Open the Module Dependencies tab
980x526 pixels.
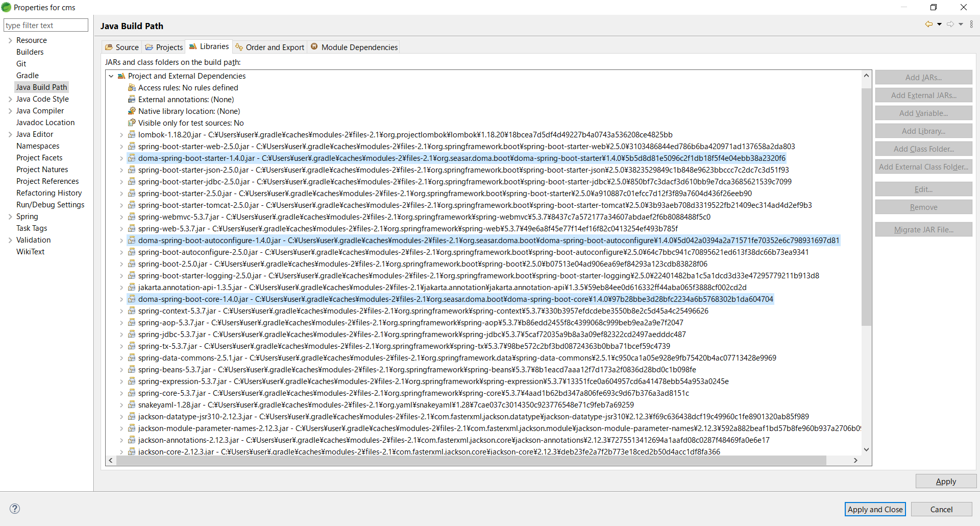tap(354, 47)
